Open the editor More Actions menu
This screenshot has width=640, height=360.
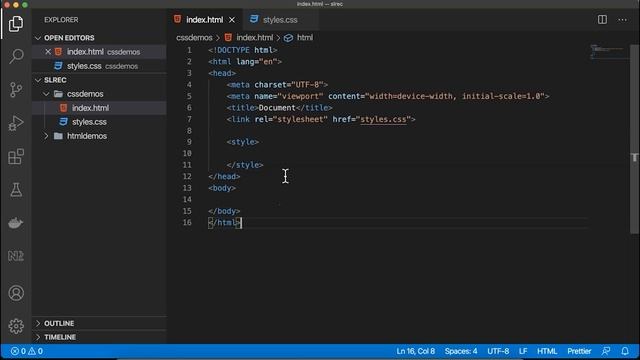(x=622, y=20)
